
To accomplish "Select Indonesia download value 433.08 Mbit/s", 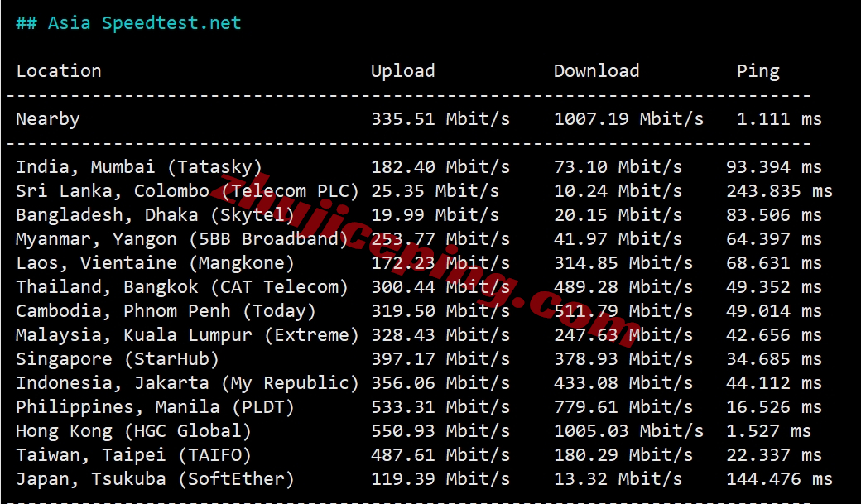I will [623, 383].
